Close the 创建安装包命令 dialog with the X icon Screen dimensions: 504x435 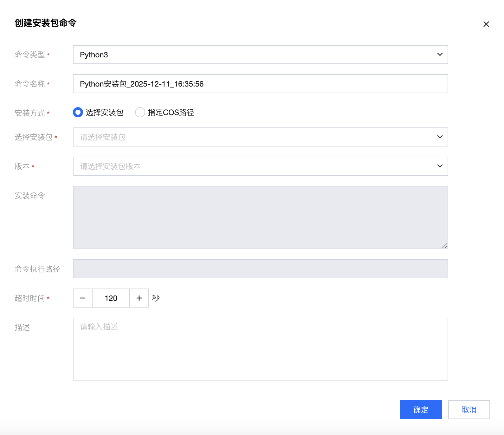pyautogui.click(x=486, y=24)
